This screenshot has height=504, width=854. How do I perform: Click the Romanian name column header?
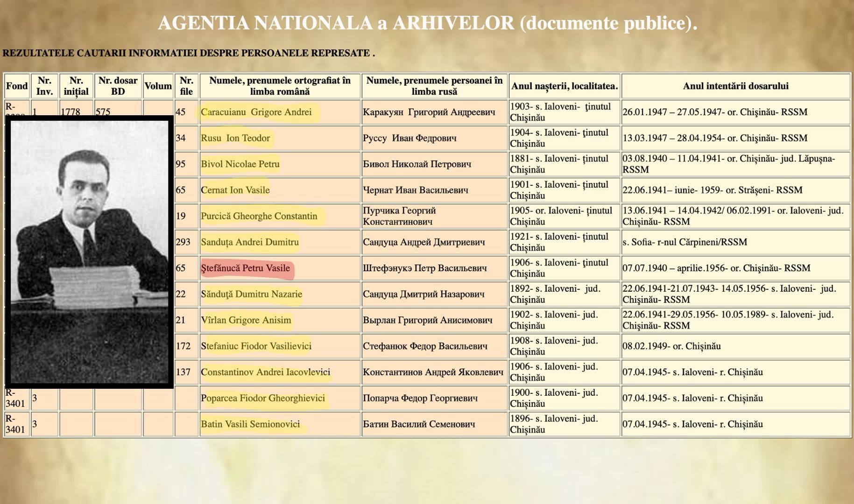[x=280, y=86]
